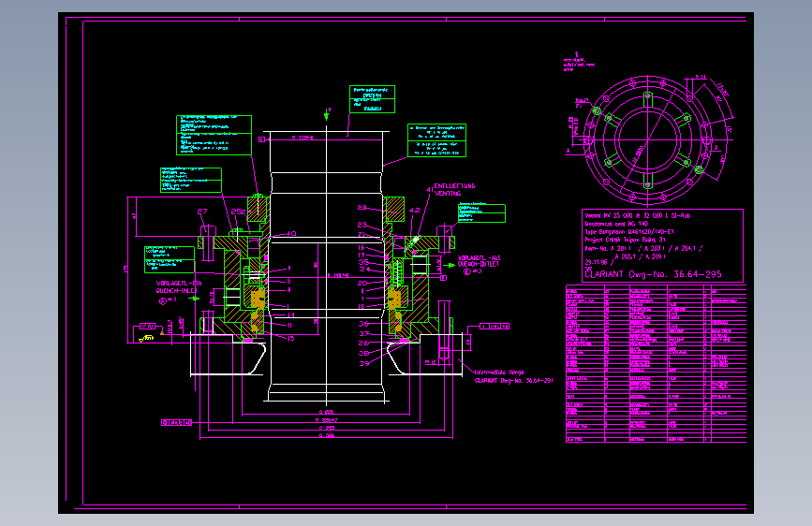Click the 'QUENCH-OUTLET' label
Screen dimensions: 812x526
pos(479,264)
